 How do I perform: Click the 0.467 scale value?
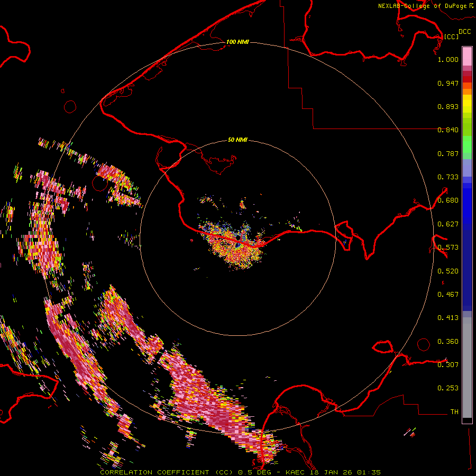(x=448, y=295)
